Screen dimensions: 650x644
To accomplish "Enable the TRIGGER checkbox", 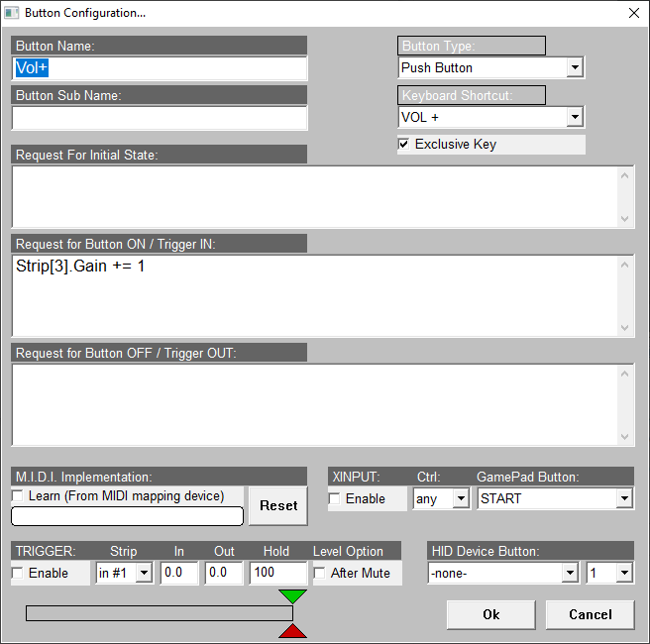I will tap(18, 573).
